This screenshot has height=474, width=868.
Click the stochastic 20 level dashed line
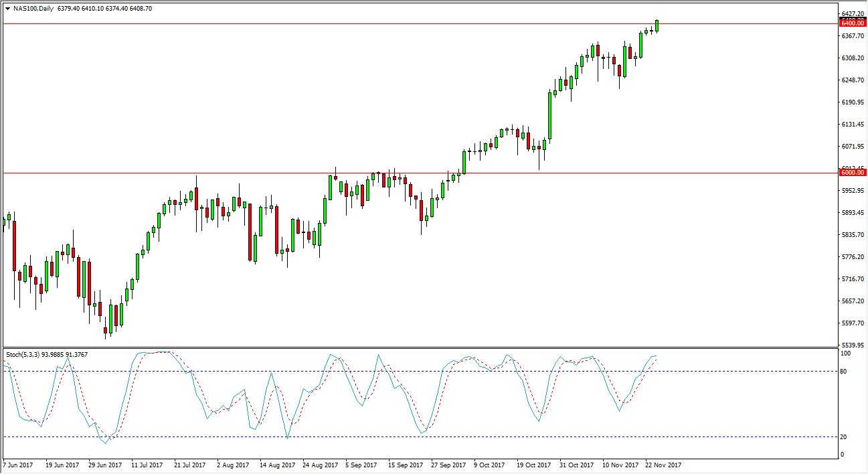(402, 437)
